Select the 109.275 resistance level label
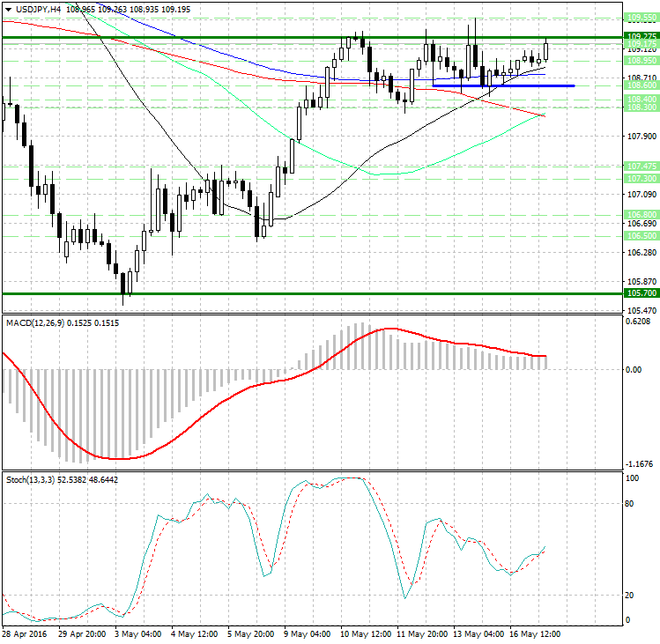The image size is (660, 644). point(641,36)
